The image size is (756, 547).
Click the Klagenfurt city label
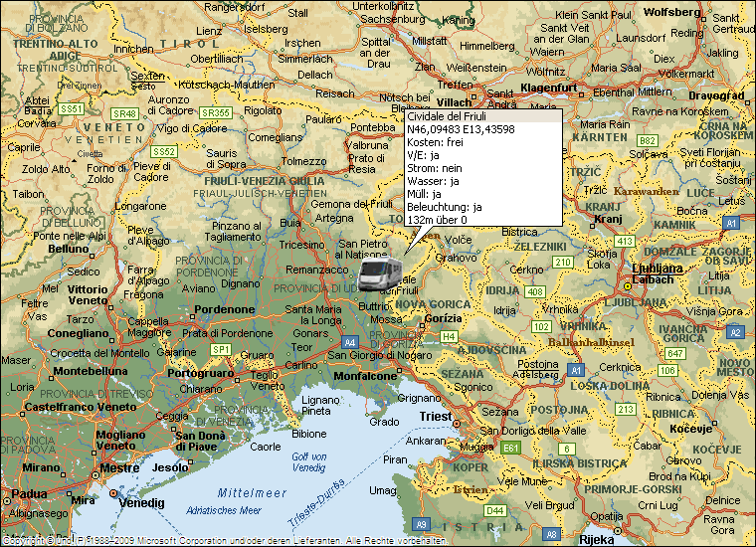(x=549, y=88)
